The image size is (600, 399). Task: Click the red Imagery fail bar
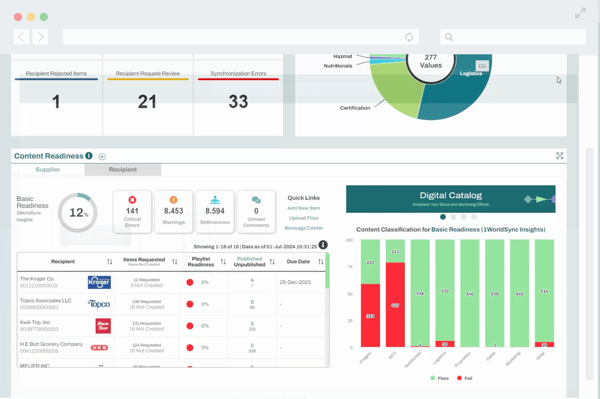[x=370, y=316]
